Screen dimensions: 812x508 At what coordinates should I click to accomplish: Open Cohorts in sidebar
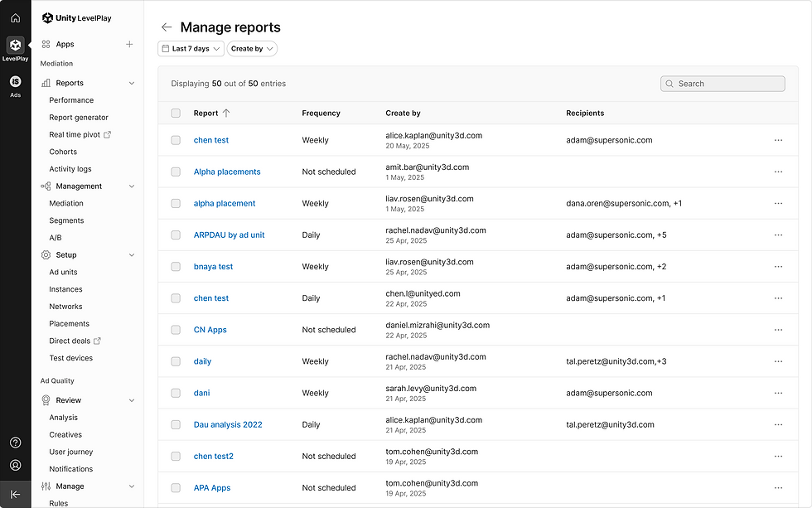click(63, 152)
